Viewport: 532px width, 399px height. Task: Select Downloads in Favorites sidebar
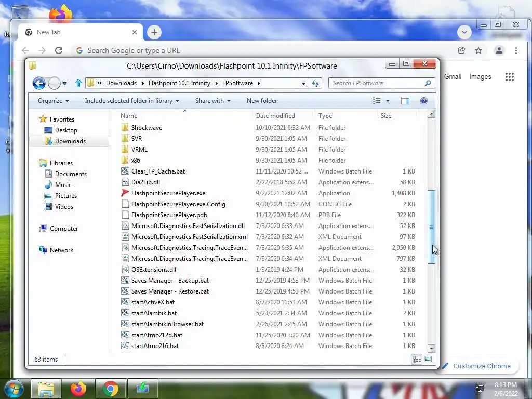[x=70, y=141]
